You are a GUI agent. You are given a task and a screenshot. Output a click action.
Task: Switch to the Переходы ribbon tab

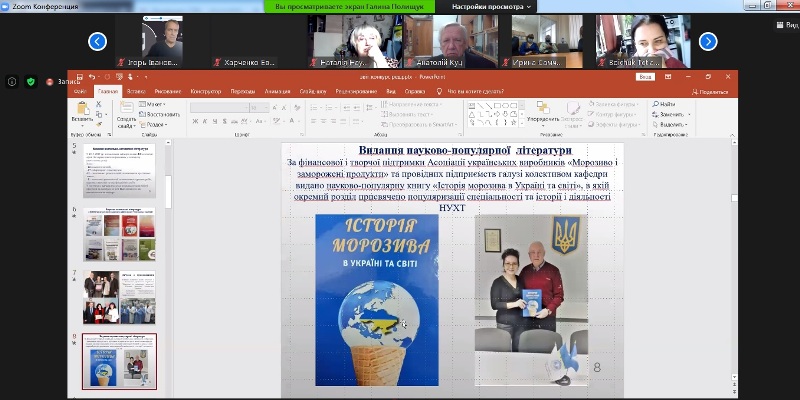tap(243, 91)
